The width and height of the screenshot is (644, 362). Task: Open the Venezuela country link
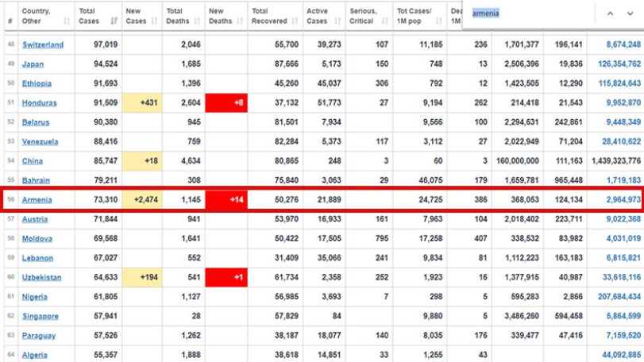pos(40,141)
